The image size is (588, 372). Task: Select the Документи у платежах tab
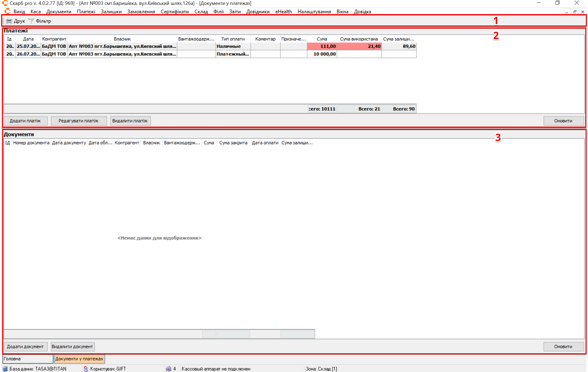pyautogui.click(x=79, y=359)
